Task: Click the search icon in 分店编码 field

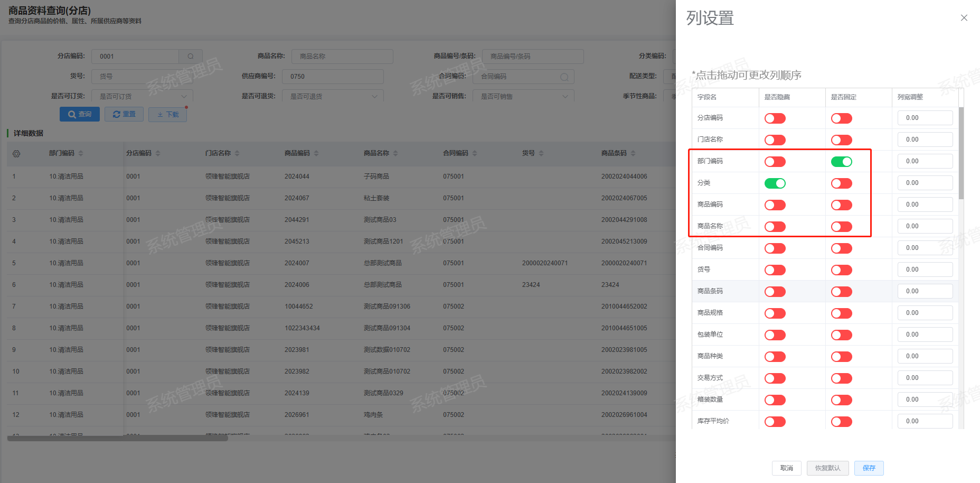Action: coord(191,57)
